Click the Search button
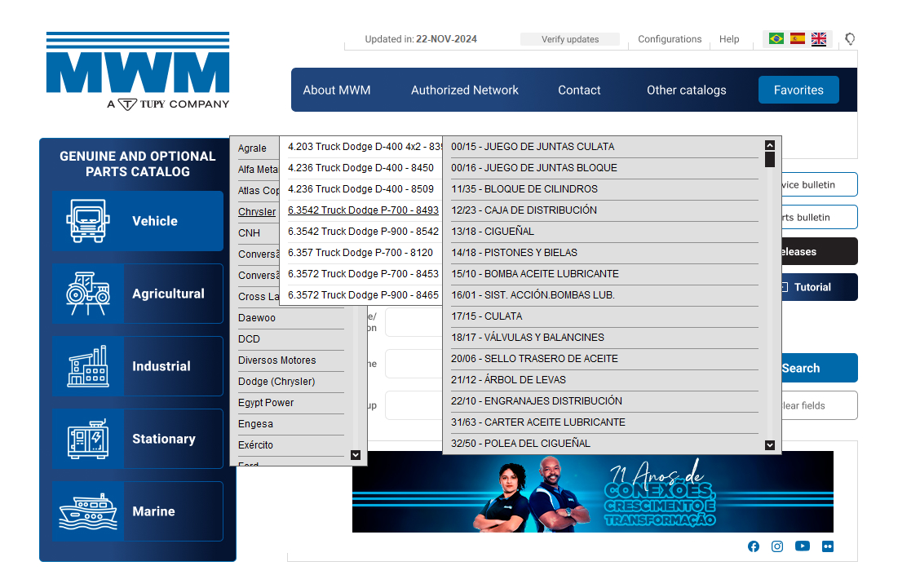This screenshot has height=588, width=920. 820,368
